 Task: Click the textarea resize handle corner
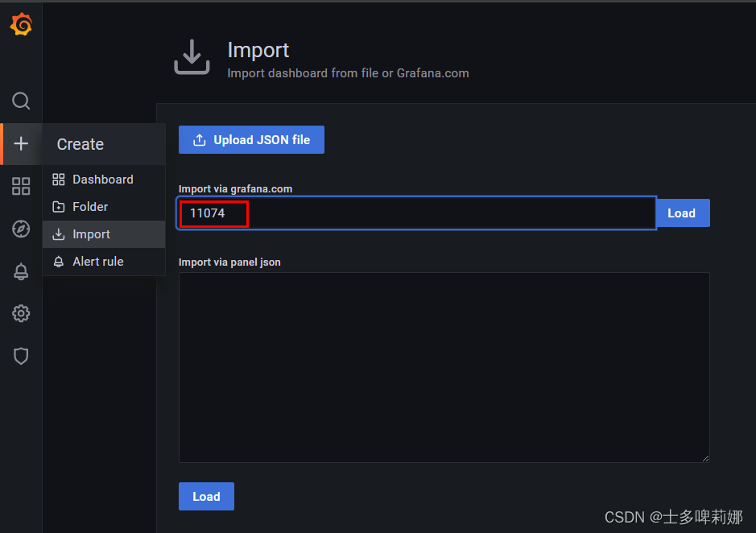(705, 458)
